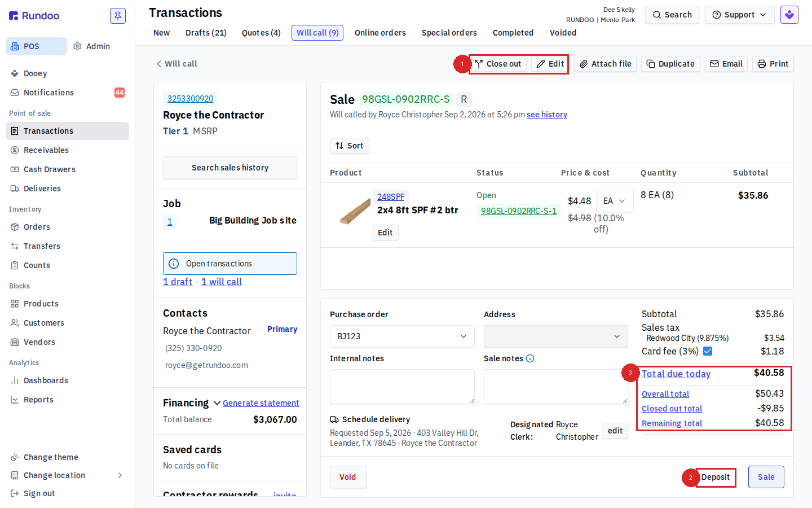The height and width of the screenshot is (508, 812).
Task: Click into Sale notes text area
Action: click(556, 387)
